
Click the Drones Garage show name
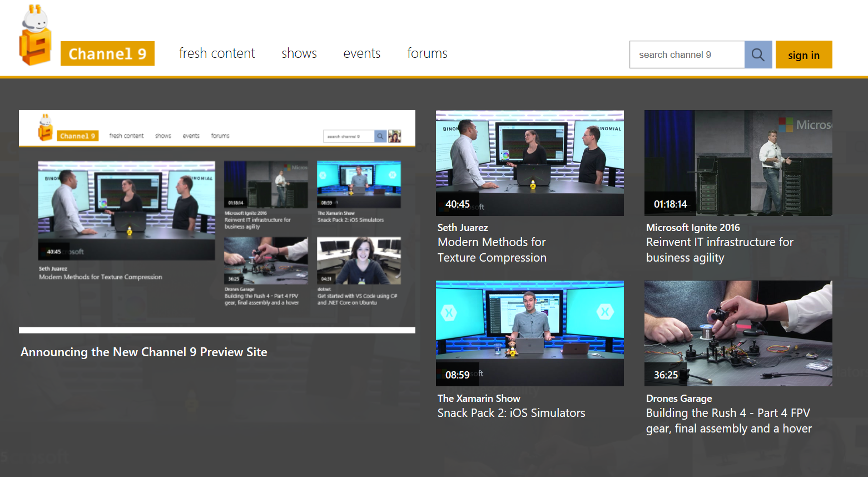tap(679, 399)
